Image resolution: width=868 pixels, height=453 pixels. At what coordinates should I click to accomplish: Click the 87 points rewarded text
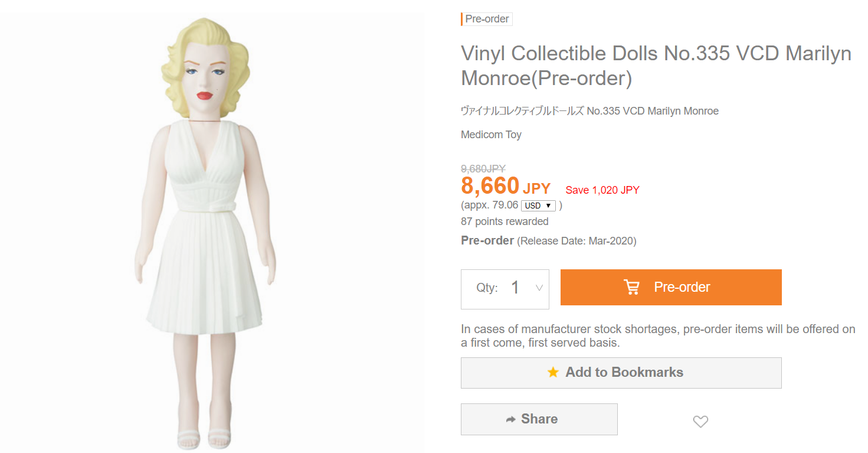[x=505, y=221]
